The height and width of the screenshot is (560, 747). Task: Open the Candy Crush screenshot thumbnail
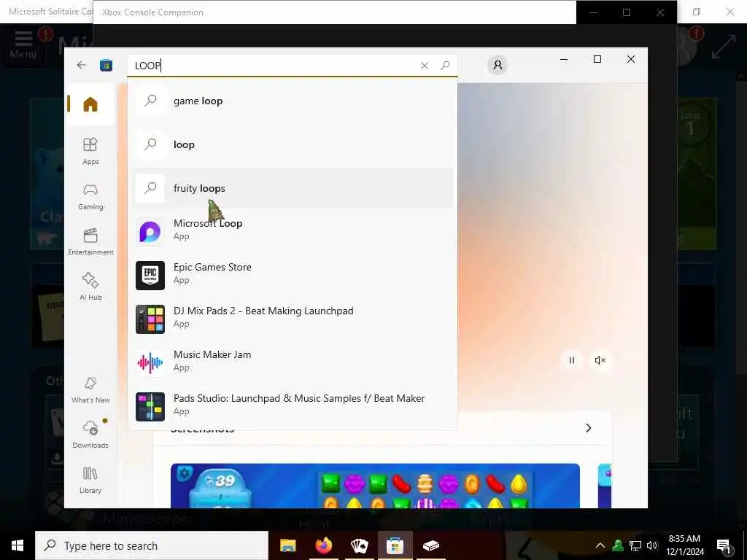coord(375,486)
